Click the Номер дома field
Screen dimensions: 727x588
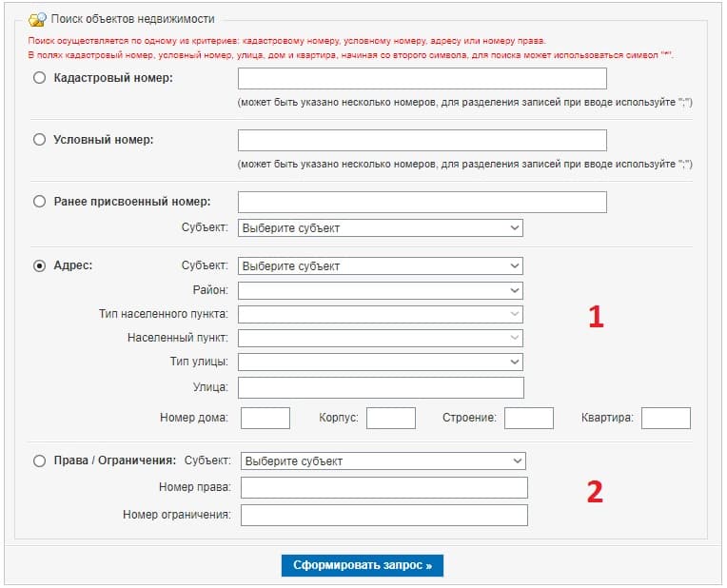(x=265, y=418)
